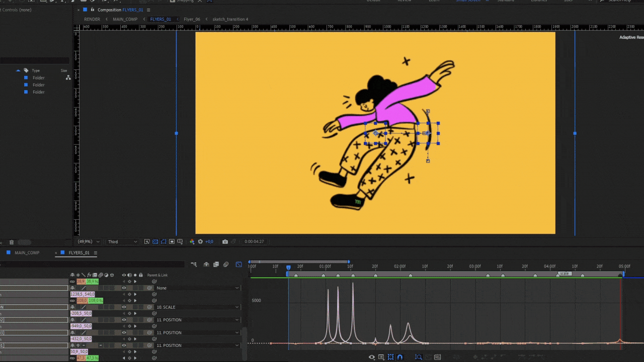Hide the layer parented to 10. SCALE
Image resolution: width=644 pixels, height=362 pixels.
pyautogui.click(x=124, y=307)
